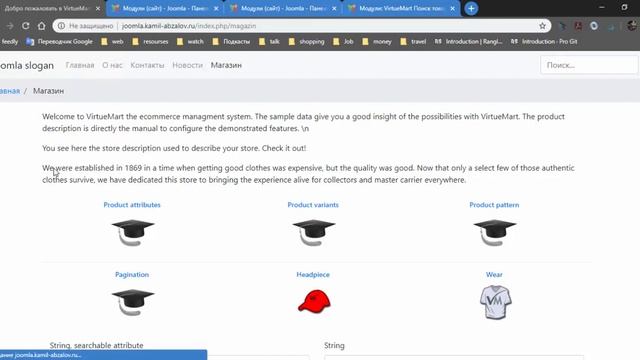
Task: Open the round shield extension icon
Action: [594, 26]
